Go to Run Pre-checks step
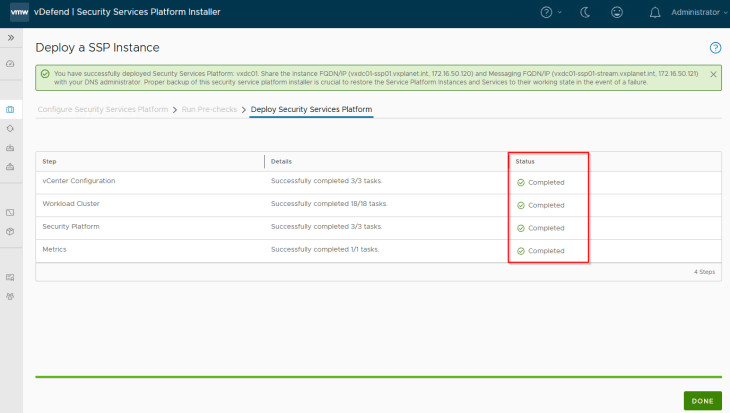Viewport: 730px width, 413px height. pos(209,108)
